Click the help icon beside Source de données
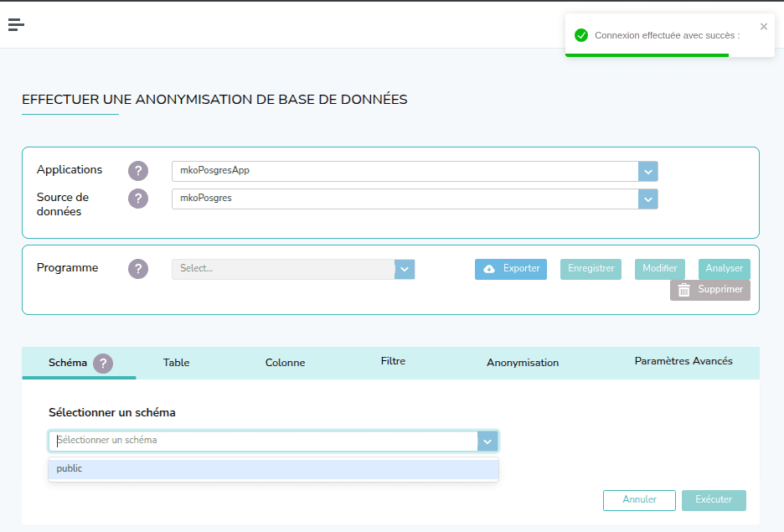Viewport: 784px width, 532px height. click(x=138, y=199)
